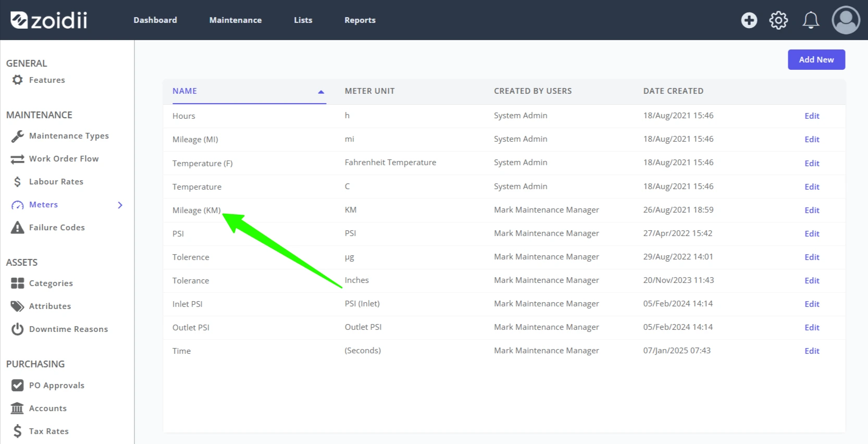The width and height of the screenshot is (868, 444).
Task: Open the settings gear icon
Action: point(779,20)
